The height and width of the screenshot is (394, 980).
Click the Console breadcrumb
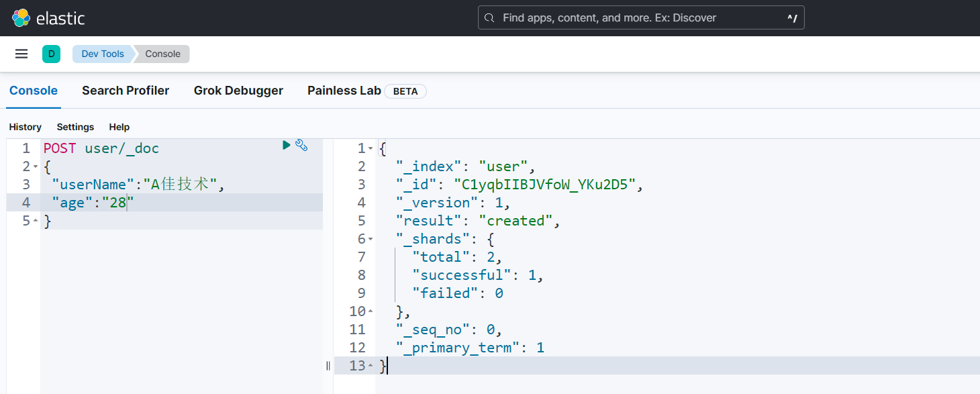click(163, 54)
